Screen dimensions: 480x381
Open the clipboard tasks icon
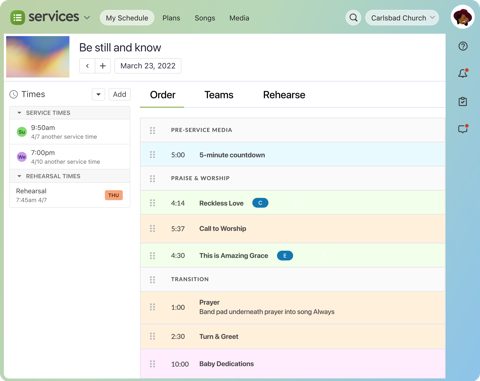[x=463, y=101]
